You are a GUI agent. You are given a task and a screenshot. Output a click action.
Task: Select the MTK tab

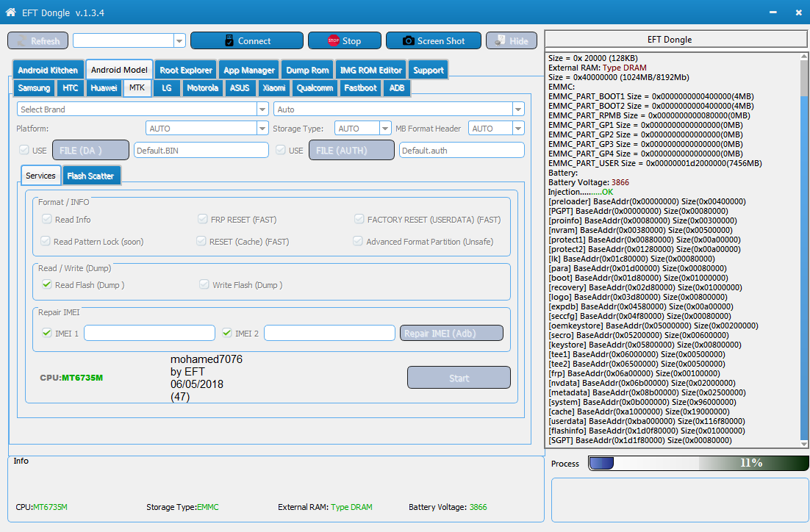point(137,87)
